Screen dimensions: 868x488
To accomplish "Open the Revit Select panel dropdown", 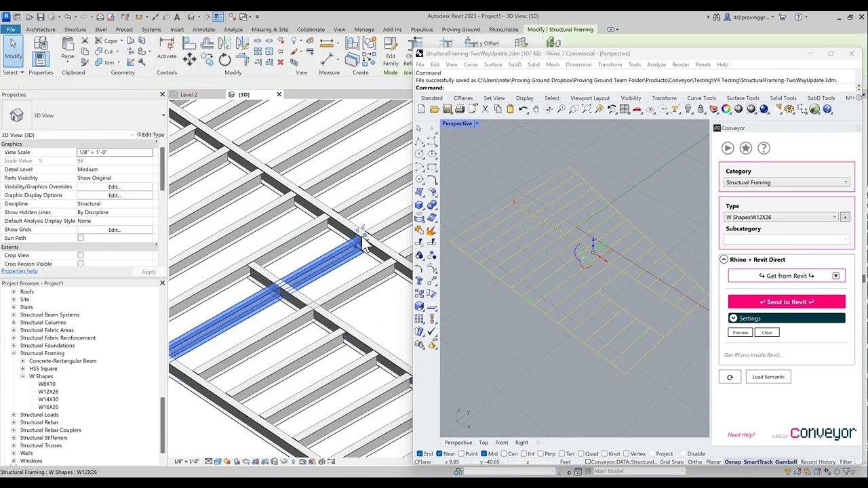I will click(x=14, y=73).
